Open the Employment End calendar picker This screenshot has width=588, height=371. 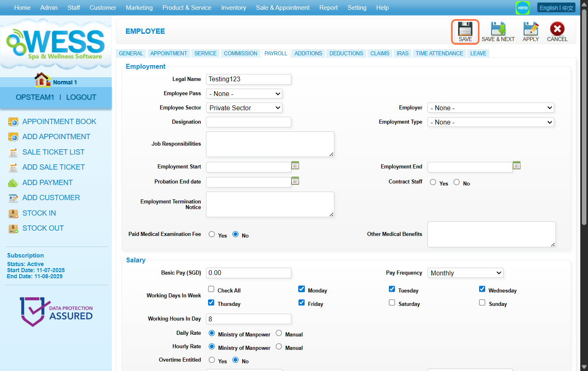516,166
